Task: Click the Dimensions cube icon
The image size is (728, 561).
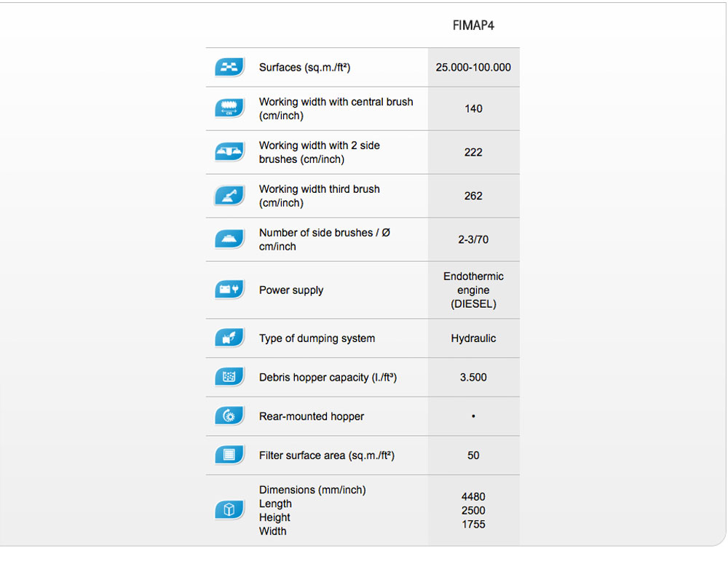Action: 229,510
